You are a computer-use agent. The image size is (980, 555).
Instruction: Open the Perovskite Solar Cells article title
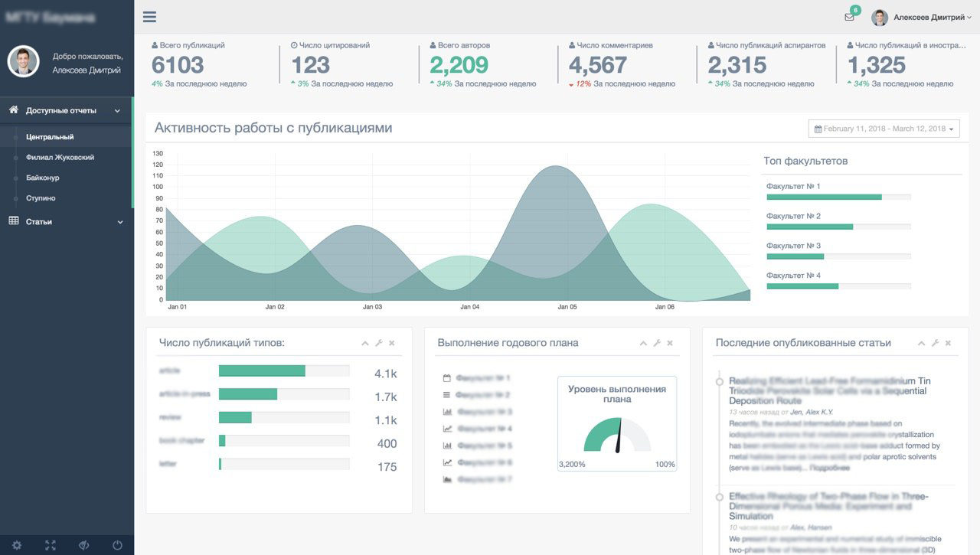[x=830, y=390]
